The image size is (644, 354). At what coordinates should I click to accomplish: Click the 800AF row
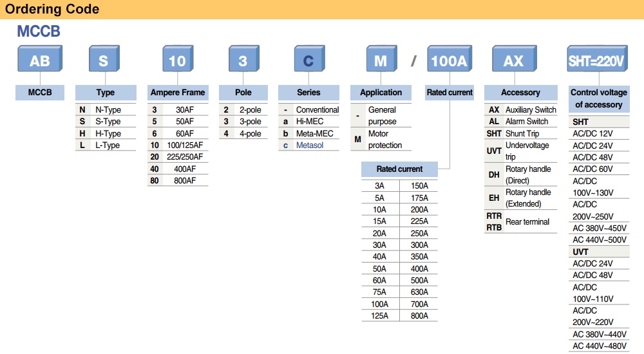tap(178, 180)
